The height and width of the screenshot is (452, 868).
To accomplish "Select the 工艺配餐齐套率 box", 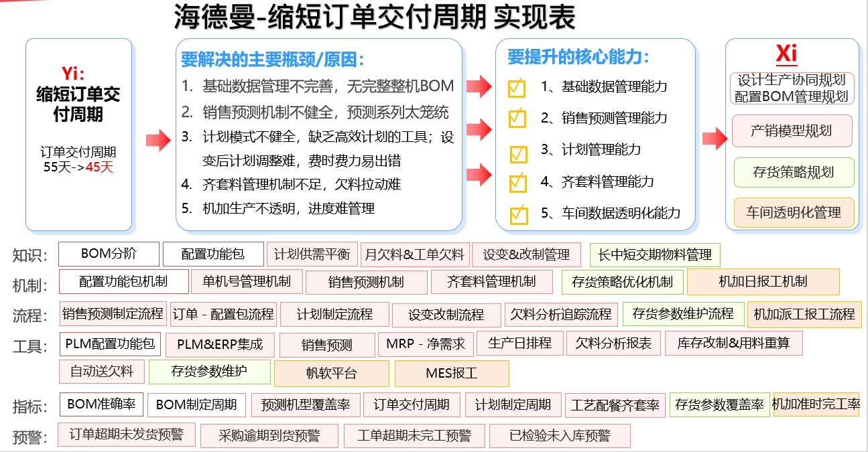I will coord(615,405).
